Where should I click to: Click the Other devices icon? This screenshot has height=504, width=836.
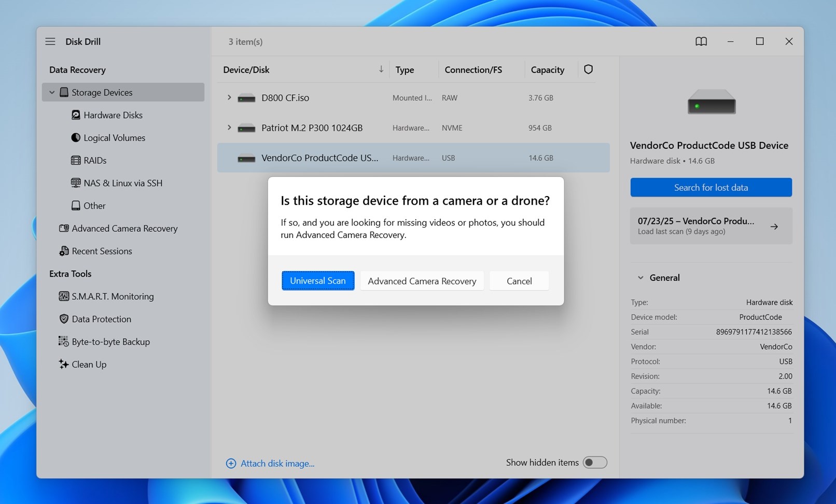(76, 205)
